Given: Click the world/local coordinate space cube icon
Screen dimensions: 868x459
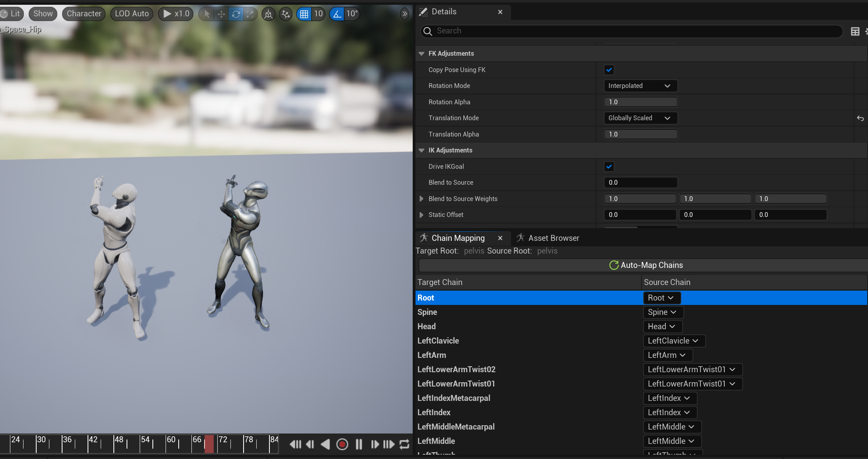Looking at the screenshot, I should (x=269, y=14).
